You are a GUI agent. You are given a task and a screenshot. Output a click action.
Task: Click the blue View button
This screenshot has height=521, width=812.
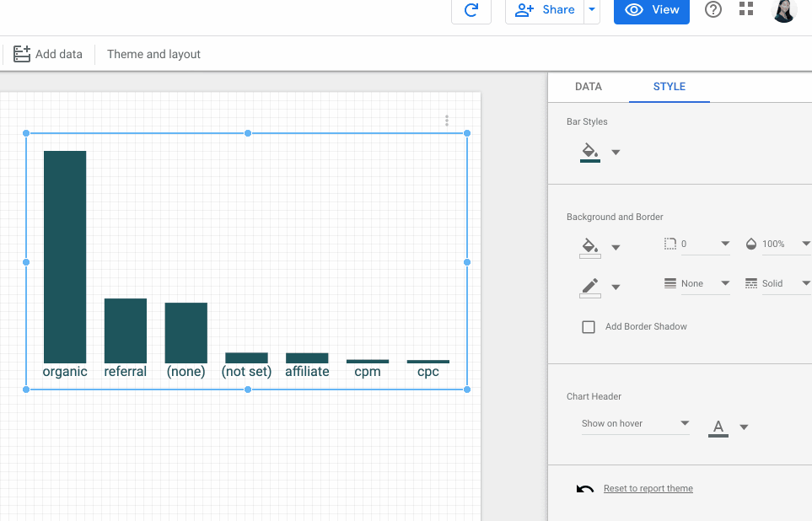click(x=651, y=10)
